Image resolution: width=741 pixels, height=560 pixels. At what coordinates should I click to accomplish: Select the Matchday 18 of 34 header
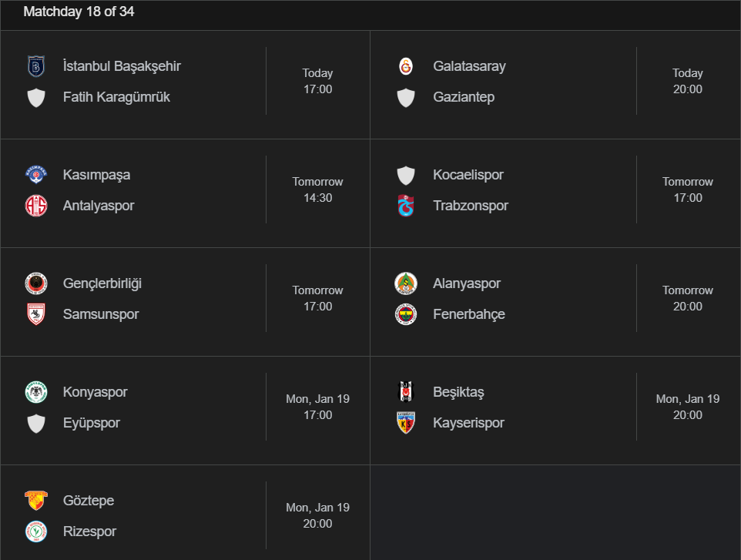pyautogui.click(x=79, y=12)
